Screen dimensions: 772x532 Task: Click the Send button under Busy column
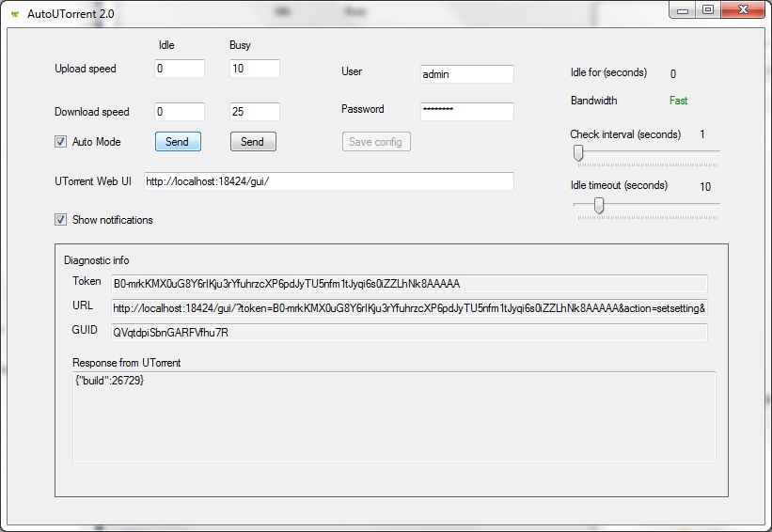coord(253,142)
